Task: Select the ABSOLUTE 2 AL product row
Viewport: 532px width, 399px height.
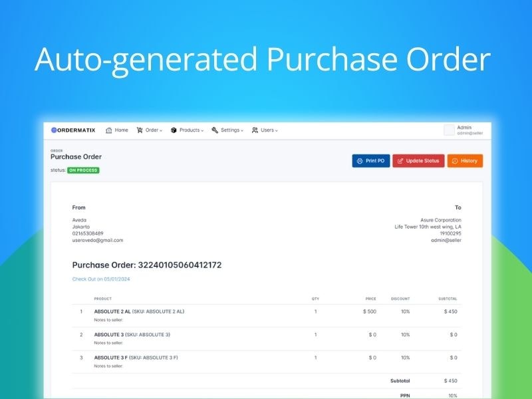Action: [x=267, y=315]
